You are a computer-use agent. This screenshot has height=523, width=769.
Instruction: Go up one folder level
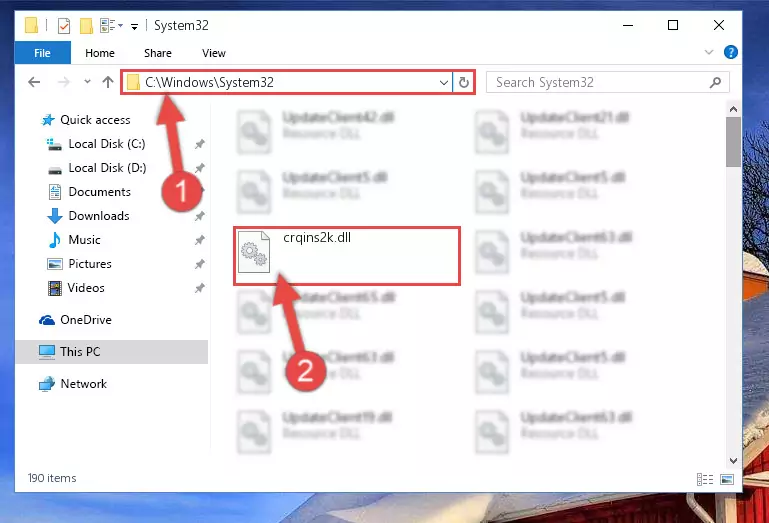pyautogui.click(x=108, y=82)
